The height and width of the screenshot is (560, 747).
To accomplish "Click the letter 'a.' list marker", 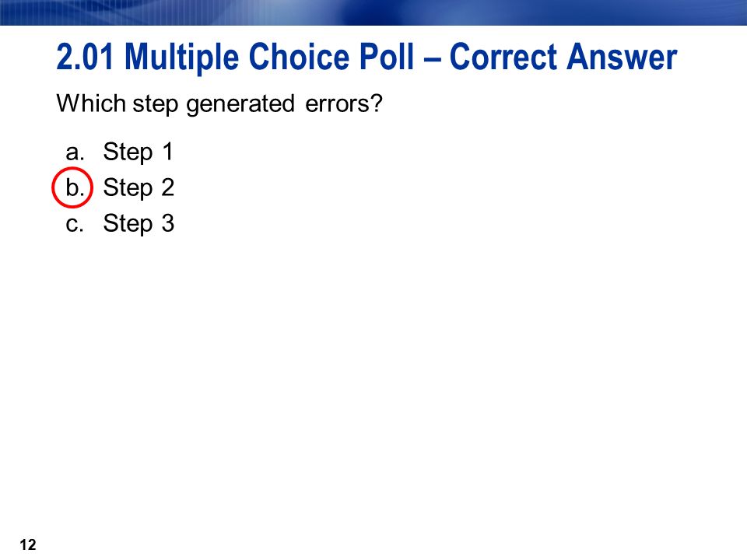I will coord(75,152).
